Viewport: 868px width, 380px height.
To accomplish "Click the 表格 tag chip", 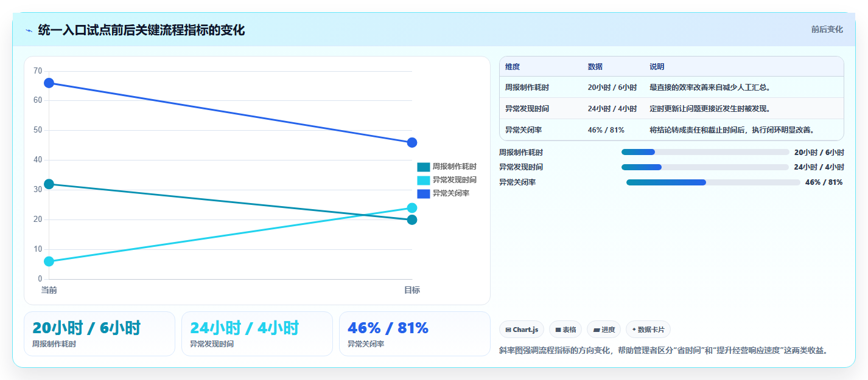I will click(565, 330).
